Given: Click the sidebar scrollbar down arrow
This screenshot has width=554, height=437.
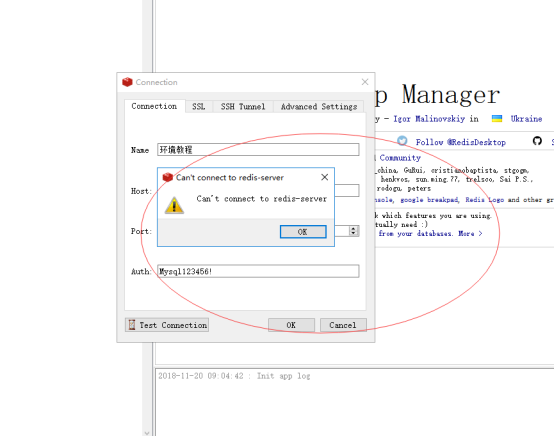Looking at the screenshot, I should 147,433.
